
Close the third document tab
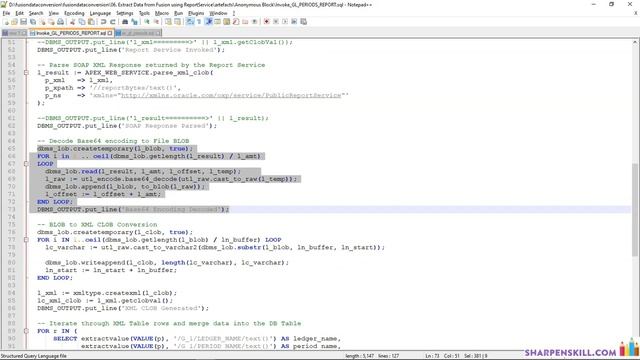point(158,33)
